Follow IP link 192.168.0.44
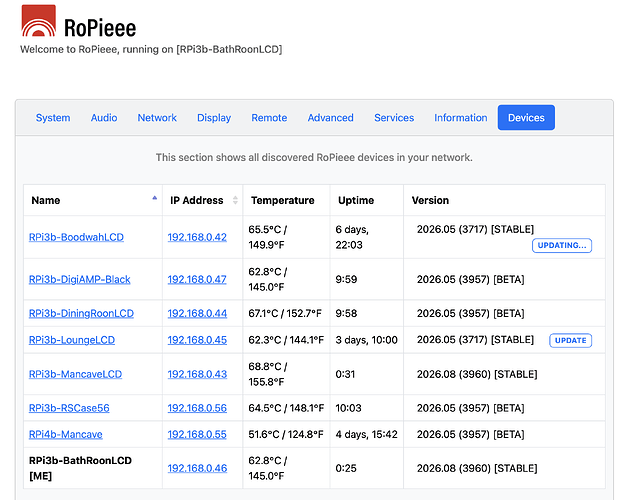This screenshot has width=619, height=500. pos(197,313)
